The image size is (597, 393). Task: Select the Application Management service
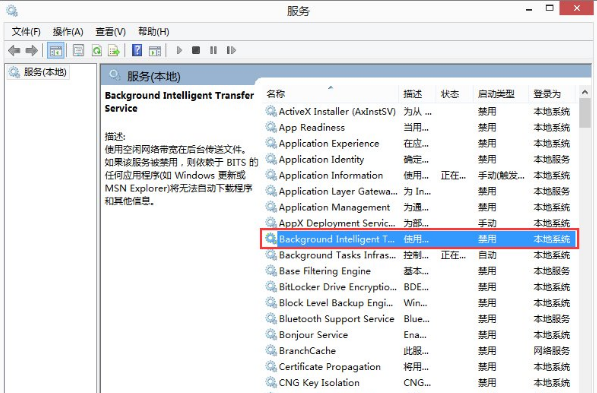(420, 208)
